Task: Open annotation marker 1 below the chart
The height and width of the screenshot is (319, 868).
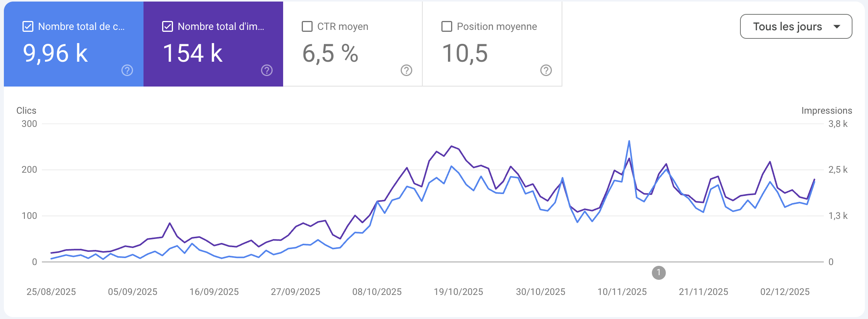Action: click(659, 273)
